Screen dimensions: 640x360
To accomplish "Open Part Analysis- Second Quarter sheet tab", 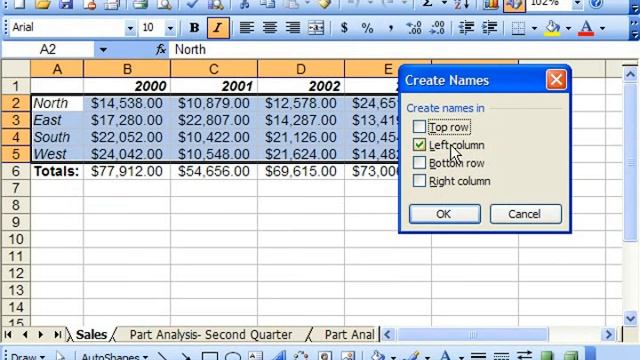I will coord(211,335).
